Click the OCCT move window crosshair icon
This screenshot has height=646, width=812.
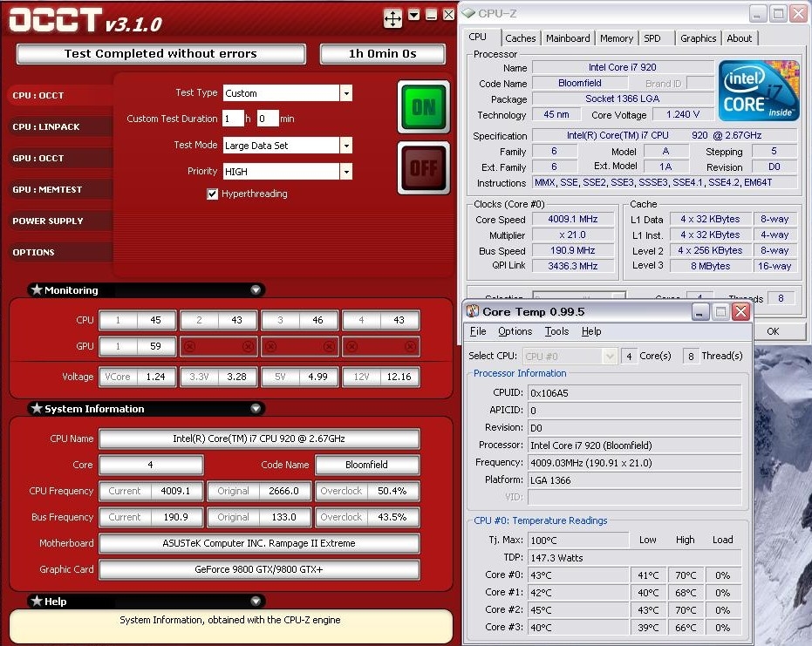[392, 19]
